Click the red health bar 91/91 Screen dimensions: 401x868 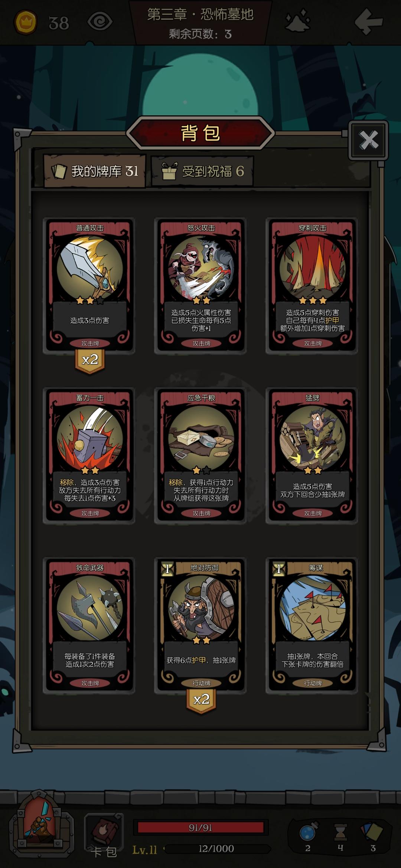200,828
